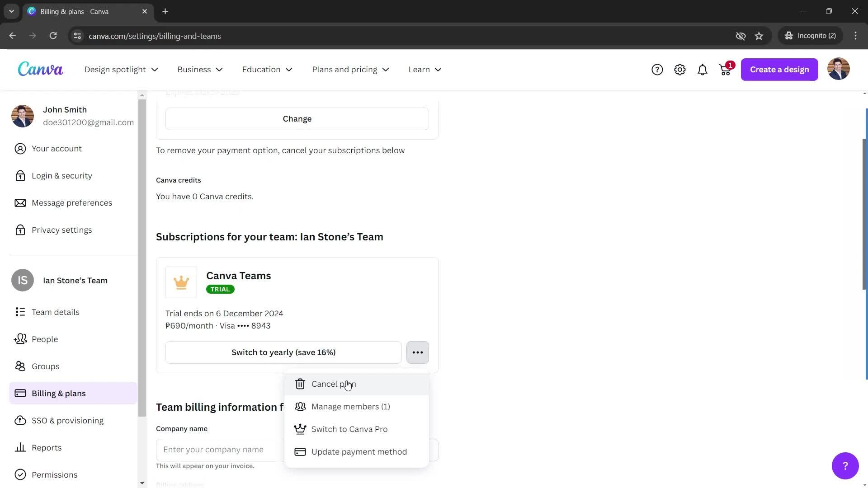This screenshot has width=868, height=488.
Task: Go to Your account settings
Action: (x=73, y=149)
